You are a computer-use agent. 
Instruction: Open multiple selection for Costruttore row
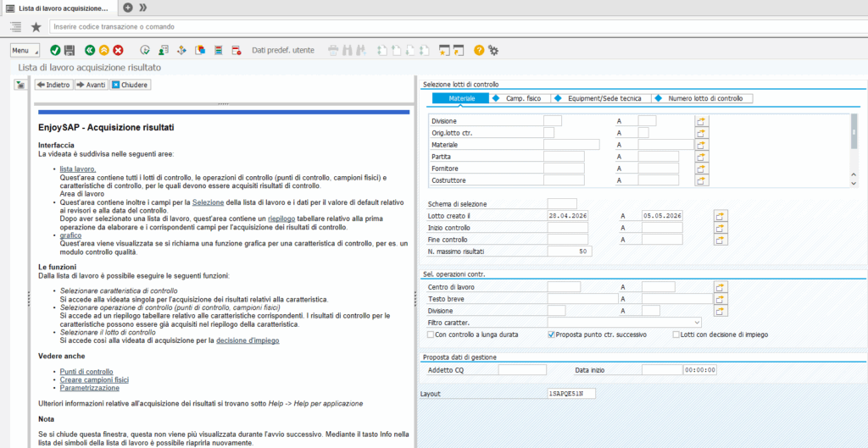(x=702, y=180)
